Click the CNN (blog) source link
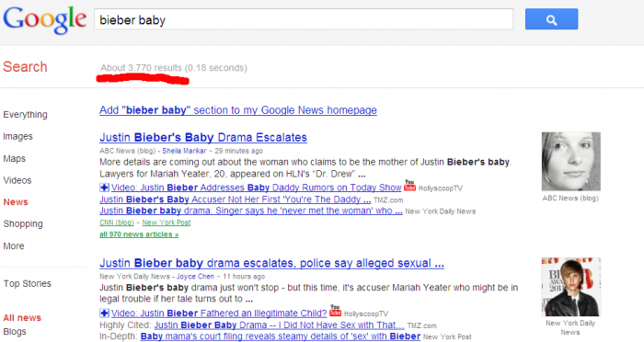Screen dimensions: 644x342 [x=117, y=222]
